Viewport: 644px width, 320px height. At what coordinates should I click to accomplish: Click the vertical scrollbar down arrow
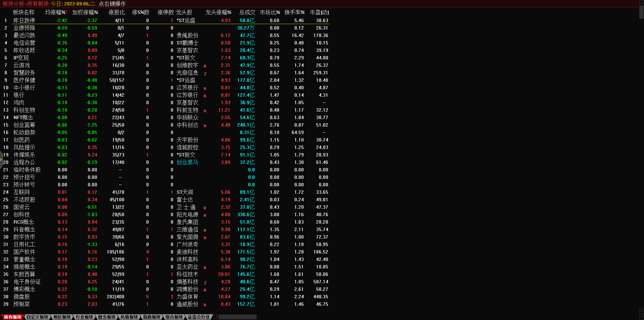pos(641,311)
